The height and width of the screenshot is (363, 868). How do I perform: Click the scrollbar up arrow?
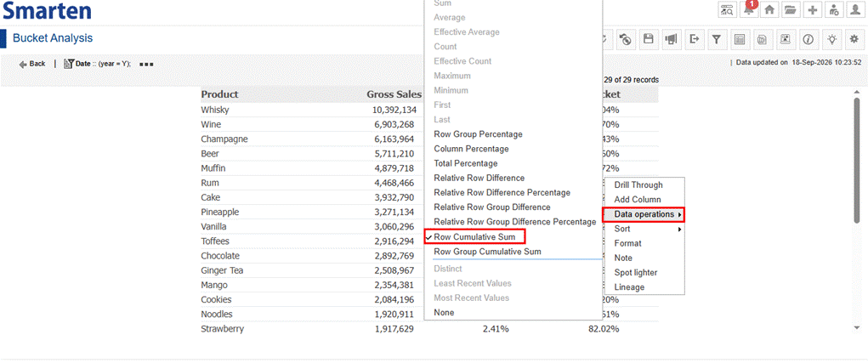(857, 92)
